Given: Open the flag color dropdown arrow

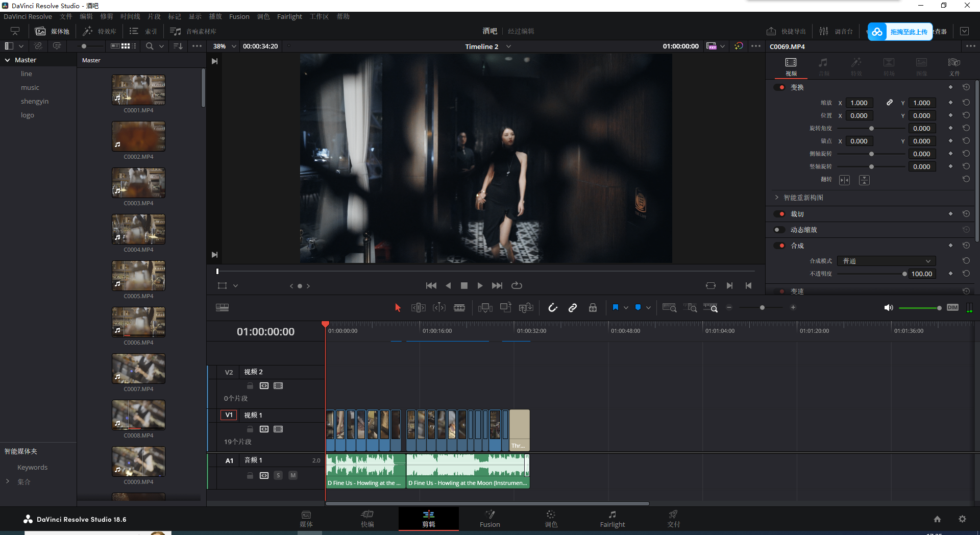Looking at the screenshot, I should pos(626,307).
